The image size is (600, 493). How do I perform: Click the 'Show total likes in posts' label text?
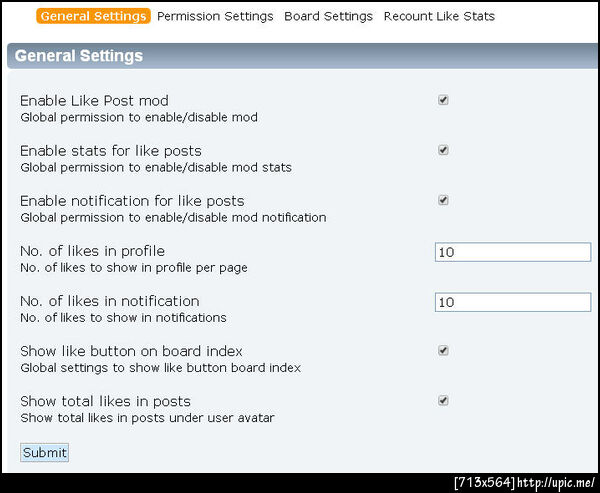[105, 401]
